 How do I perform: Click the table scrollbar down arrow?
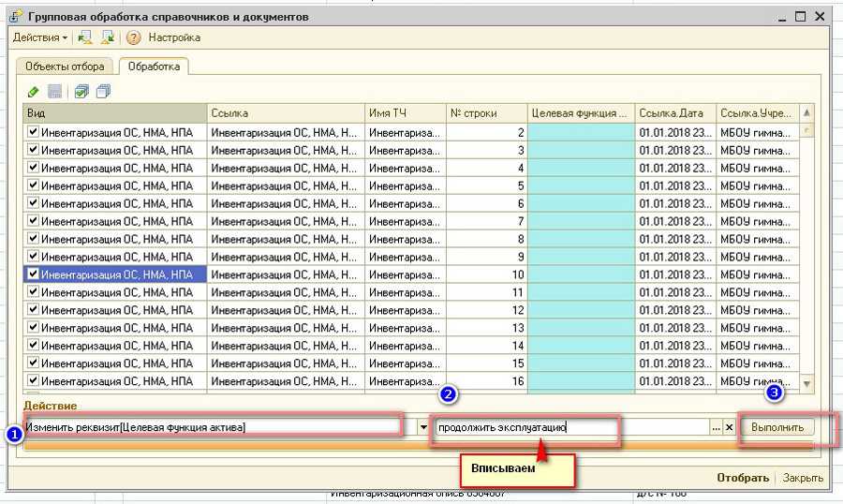[806, 383]
